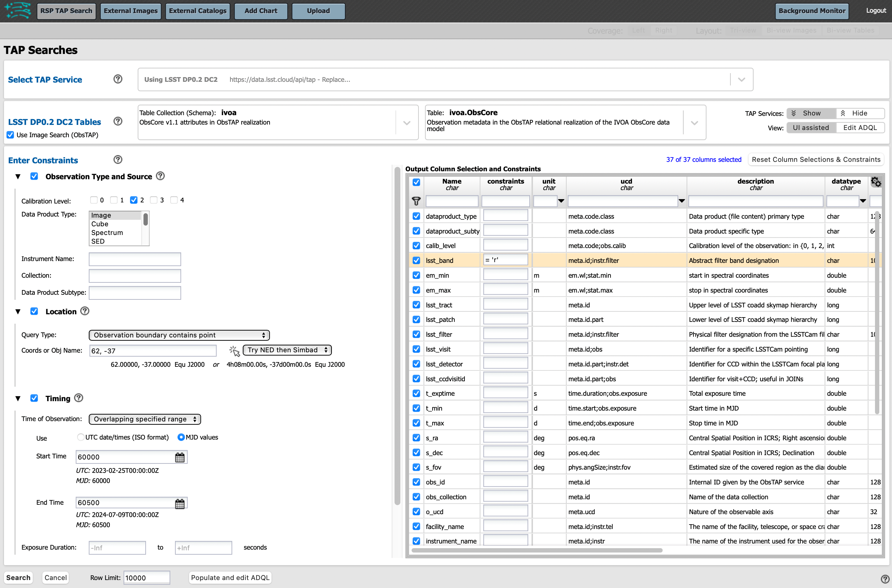Switch view to UI assisted

811,127
